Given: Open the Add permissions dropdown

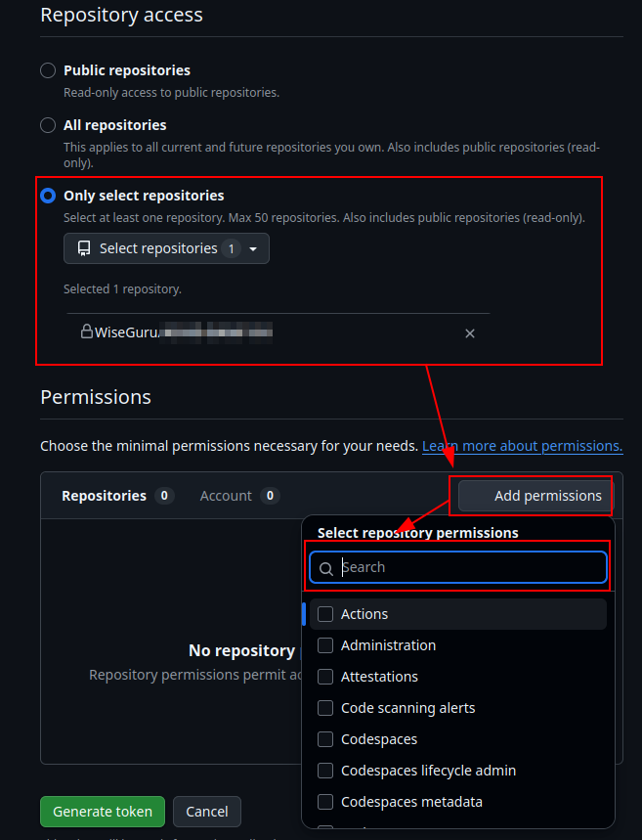Looking at the screenshot, I should 535,496.
